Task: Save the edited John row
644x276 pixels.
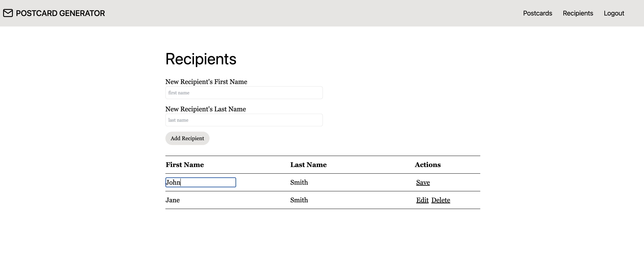Action: pyautogui.click(x=423, y=182)
